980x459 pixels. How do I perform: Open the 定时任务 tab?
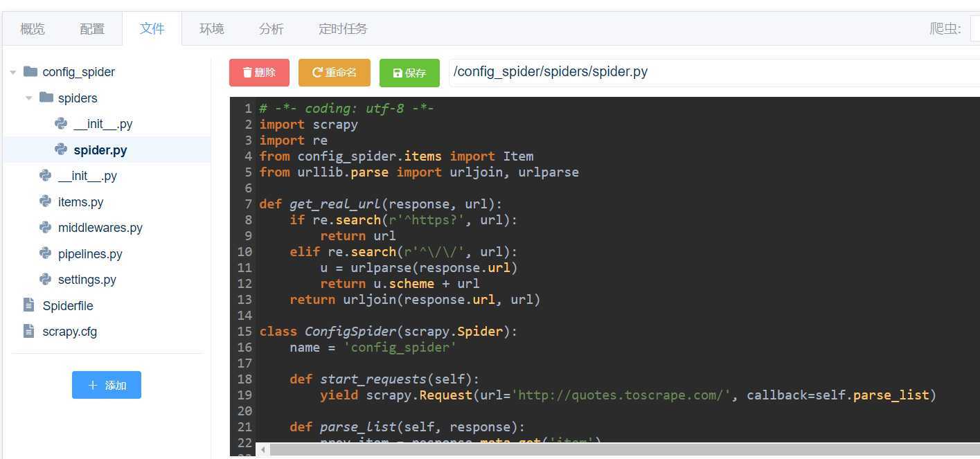point(343,28)
